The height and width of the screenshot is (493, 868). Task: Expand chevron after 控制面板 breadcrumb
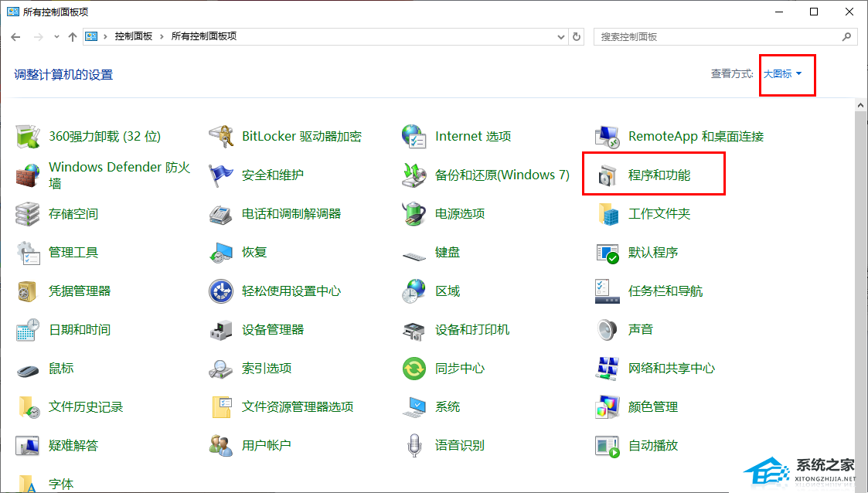(x=162, y=36)
